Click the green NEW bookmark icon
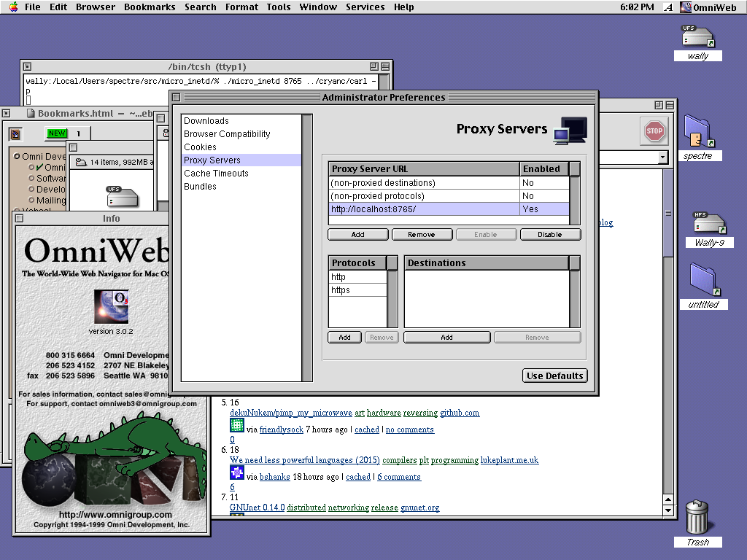This screenshot has width=747, height=560. pyautogui.click(x=57, y=133)
